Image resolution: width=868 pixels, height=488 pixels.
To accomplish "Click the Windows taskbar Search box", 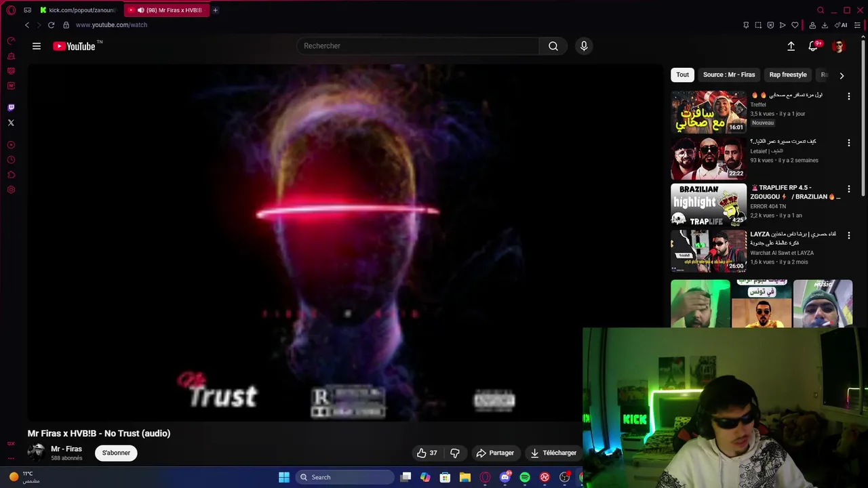I will click(344, 477).
